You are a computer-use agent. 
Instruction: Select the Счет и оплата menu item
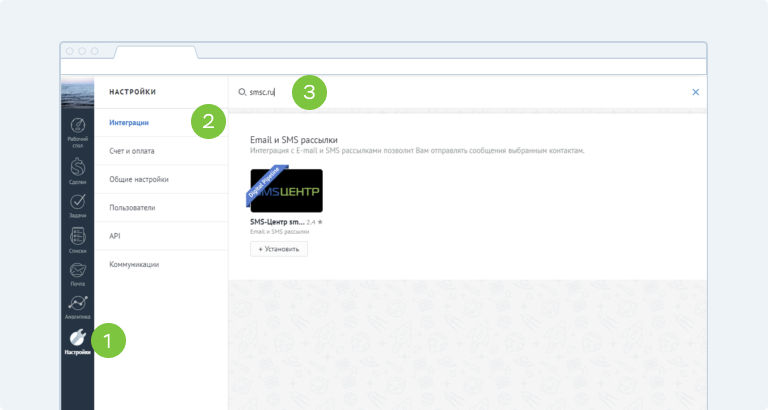click(132, 151)
